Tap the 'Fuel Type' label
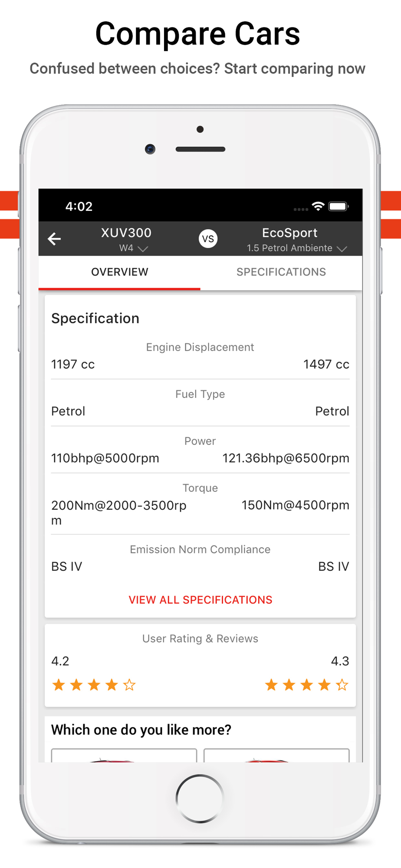The height and width of the screenshot is (868, 401). (x=200, y=394)
